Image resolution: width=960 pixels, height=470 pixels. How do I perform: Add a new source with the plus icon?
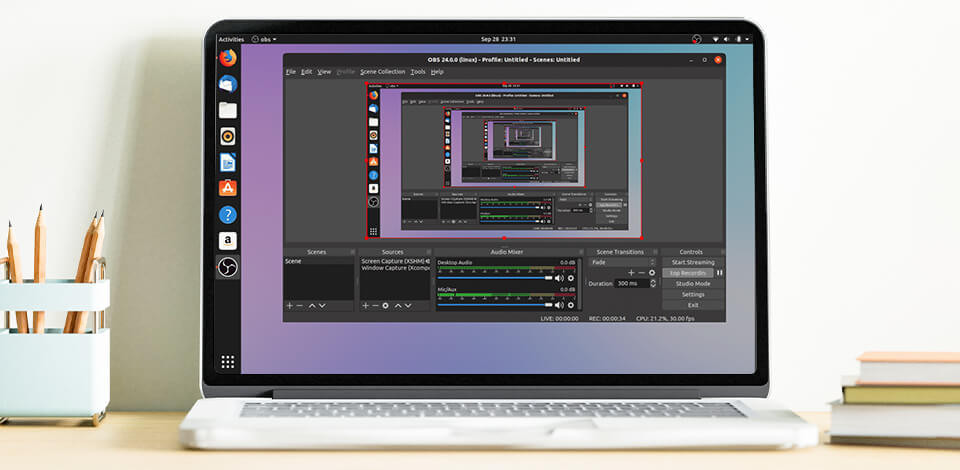click(x=365, y=305)
